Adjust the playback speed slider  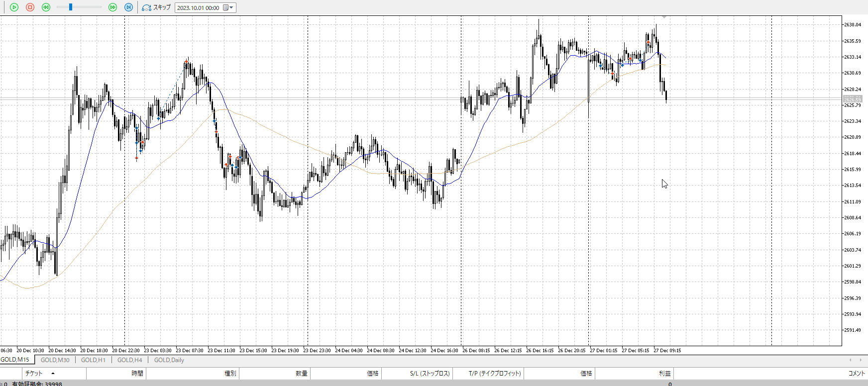[71, 7]
